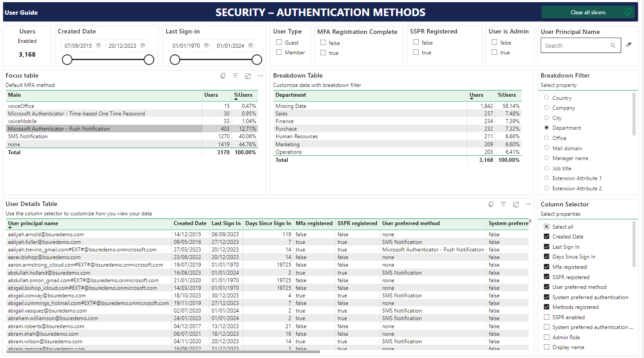This screenshot has height=358, width=644.
Task: Sort the Focus table by %Users column
Action: [x=243, y=95]
